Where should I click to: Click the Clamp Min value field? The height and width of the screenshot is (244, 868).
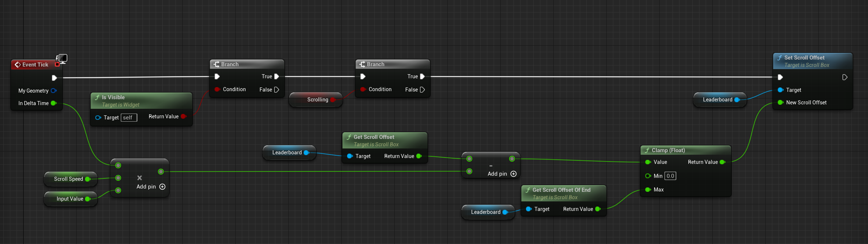click(x=670, y=176)
